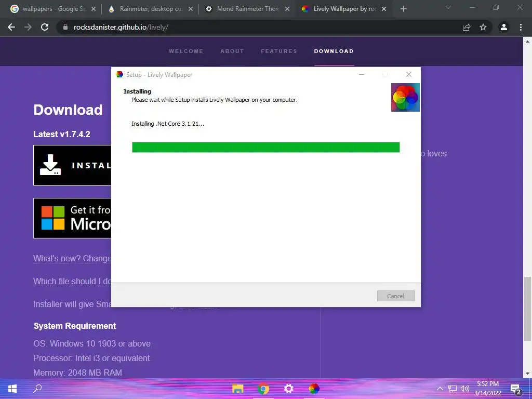The height and width of the screenshot is (399, 532).
Task: Click the green installation progress bar
Action: click(x=266, y=147)
